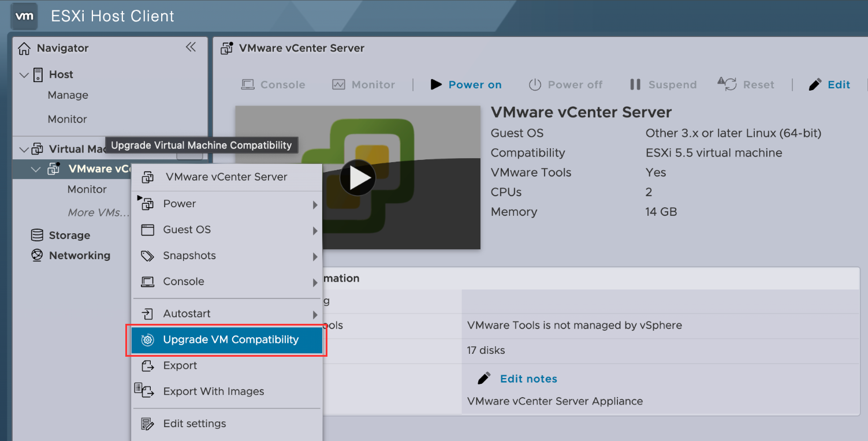Image resolution: width=868 pixels, height=441 pixels.
Task: Expand the Power submenu arrow
Action: pyautogui.click(x=315, y=205)
